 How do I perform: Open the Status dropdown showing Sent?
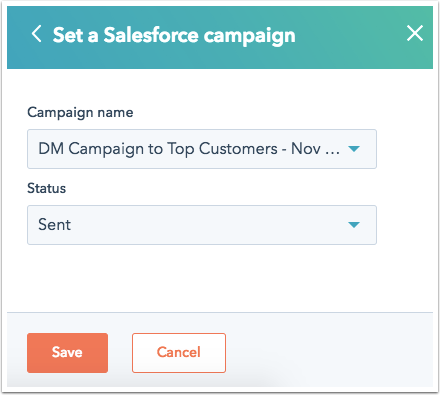click(202, 225)
